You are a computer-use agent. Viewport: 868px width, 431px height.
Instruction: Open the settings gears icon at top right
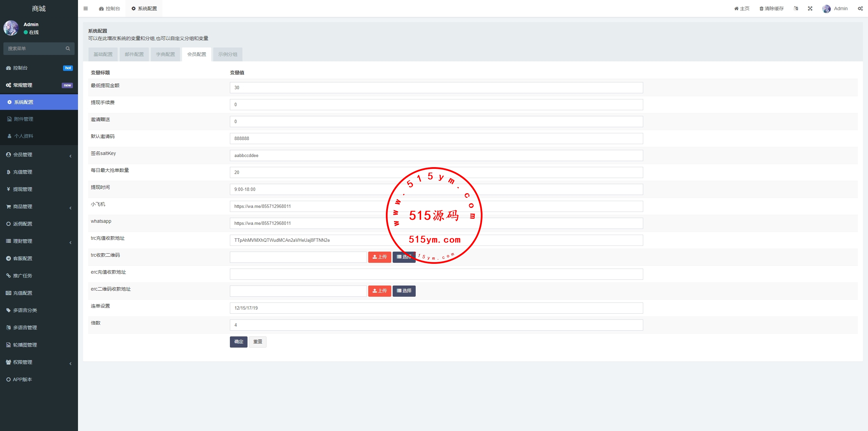point(860,8)
